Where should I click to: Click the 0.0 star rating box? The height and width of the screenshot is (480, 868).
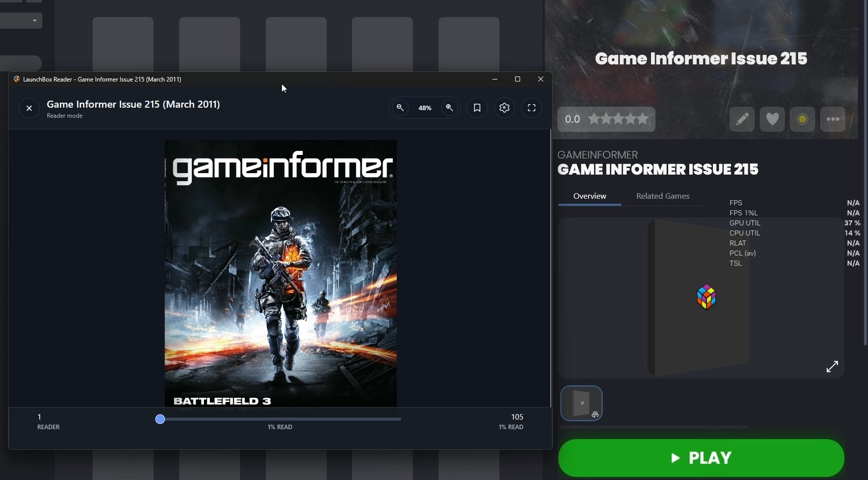(606, 119)
